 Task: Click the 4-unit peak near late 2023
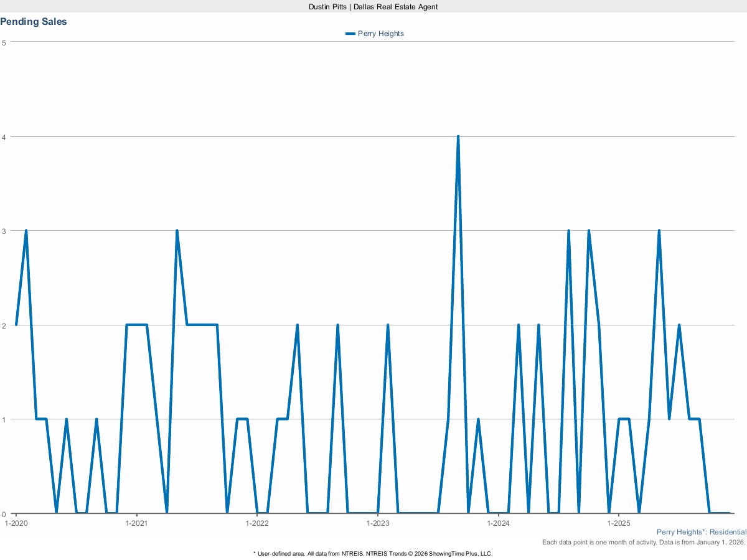click(x=458, y=135)
